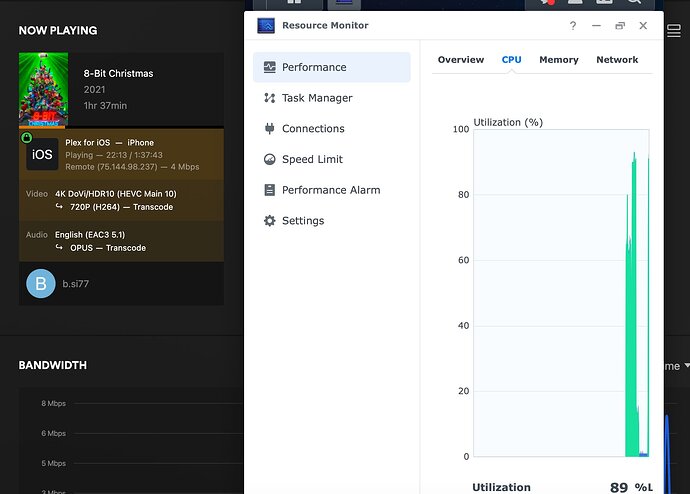This screenshot has width=690, height=494.
Task: Click the BANDWIDTH heading
Action: click(x=53, y=365)
